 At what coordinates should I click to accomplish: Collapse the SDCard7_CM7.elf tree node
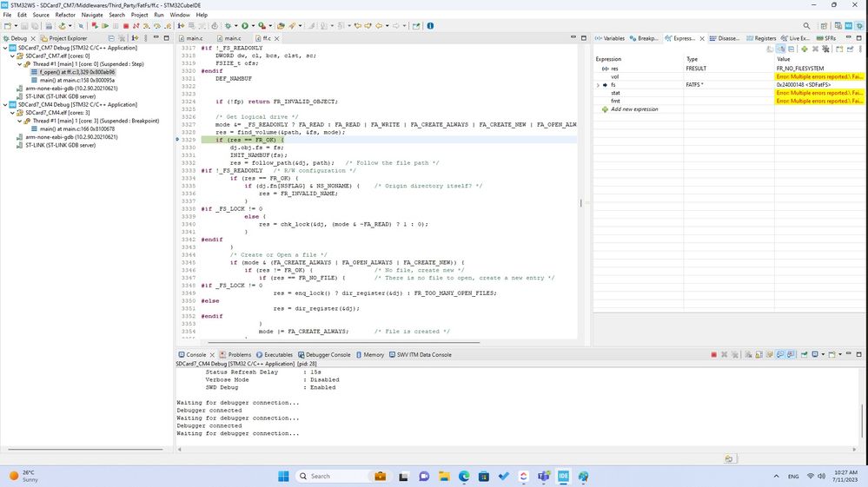(12, 56)
